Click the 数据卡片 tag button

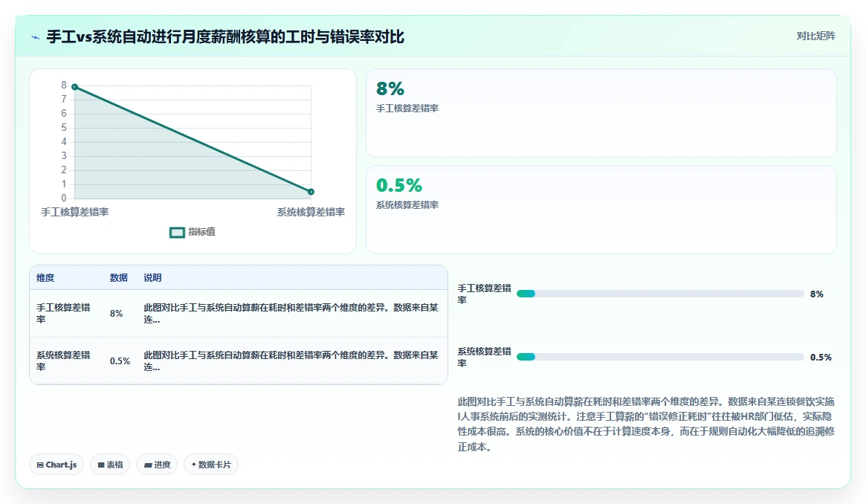(x=211, y=465)
